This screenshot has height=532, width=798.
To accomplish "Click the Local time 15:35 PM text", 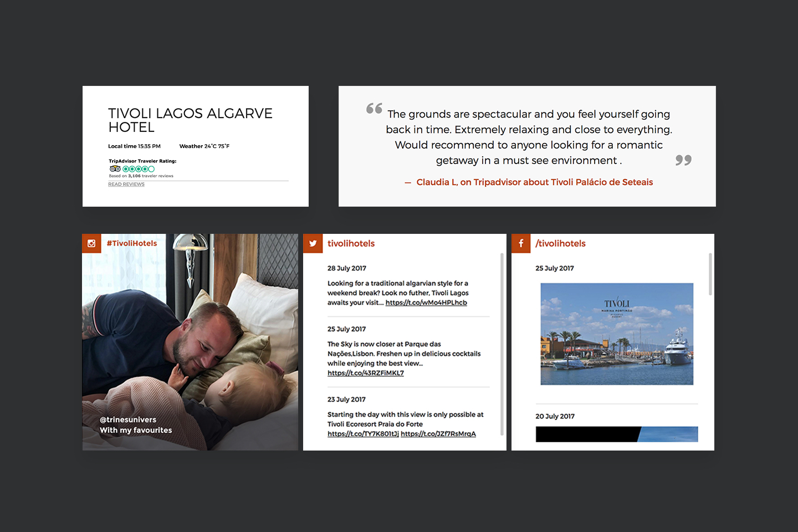I will click(x=134, y=146).
